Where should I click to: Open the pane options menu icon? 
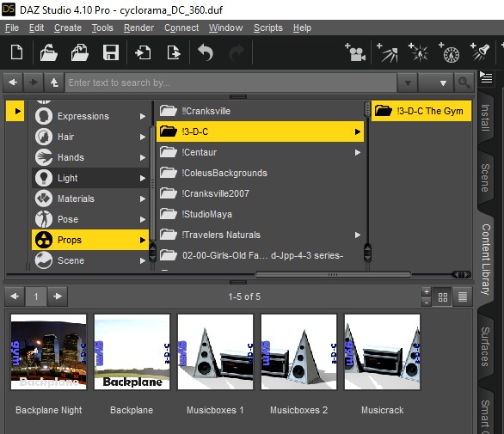[x=486, y=77]
